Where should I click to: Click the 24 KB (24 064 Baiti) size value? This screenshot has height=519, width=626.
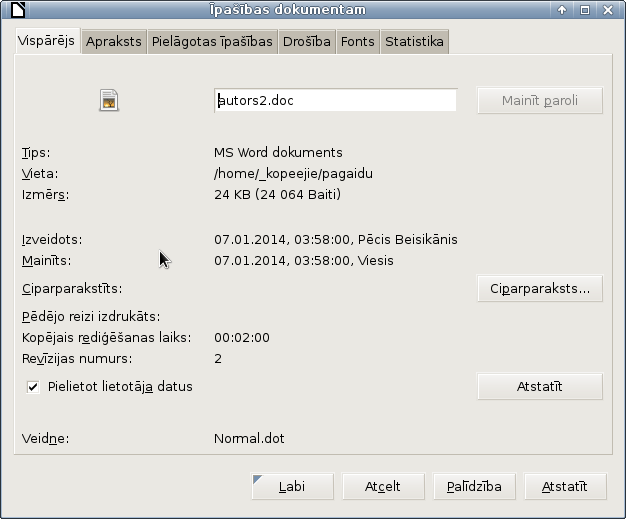click(277, 194)
